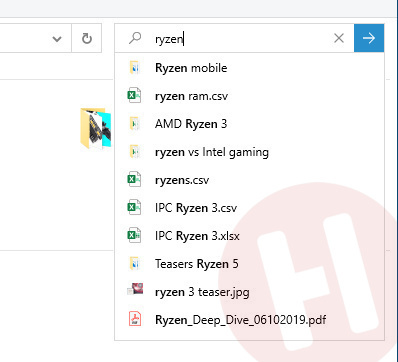
Task: Open the IPC Ryzen 3.csv result
Action: point(249,208)
